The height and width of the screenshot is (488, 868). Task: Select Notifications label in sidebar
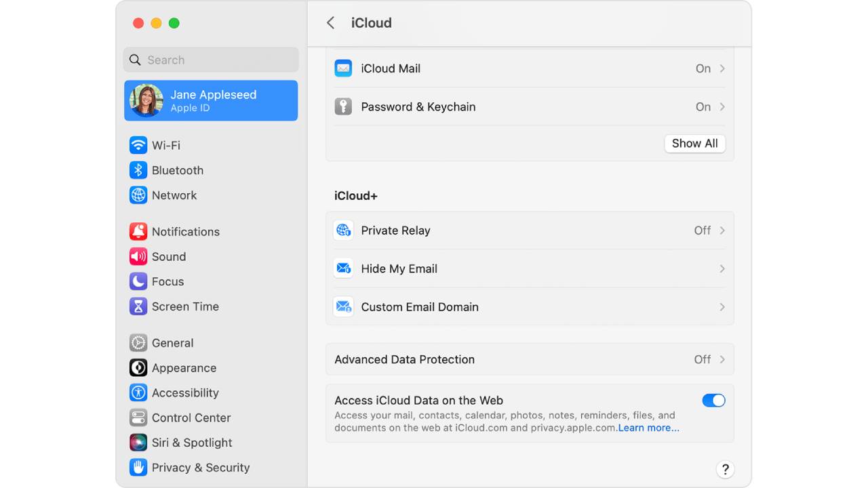[186, 232]
